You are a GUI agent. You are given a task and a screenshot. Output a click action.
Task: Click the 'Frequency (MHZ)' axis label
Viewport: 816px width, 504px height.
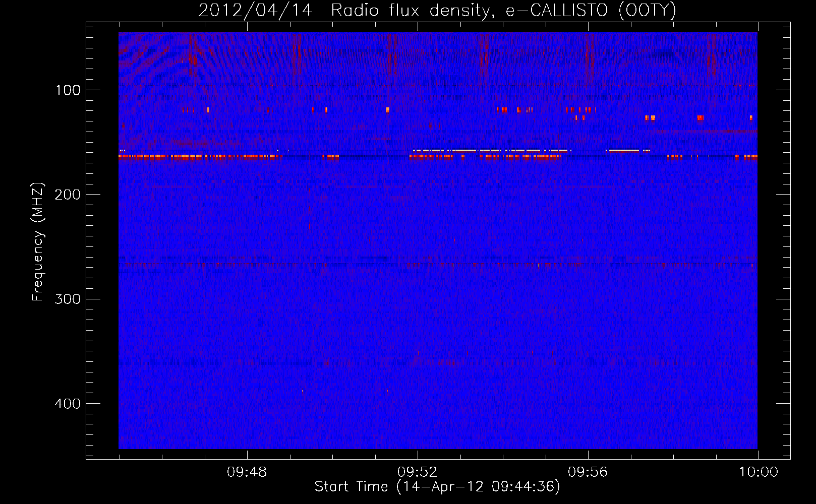[38, 241]
